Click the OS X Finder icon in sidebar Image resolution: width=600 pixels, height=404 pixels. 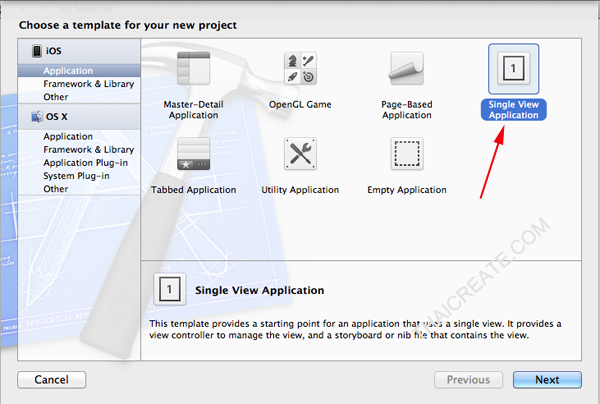click(x=37, y=116)
